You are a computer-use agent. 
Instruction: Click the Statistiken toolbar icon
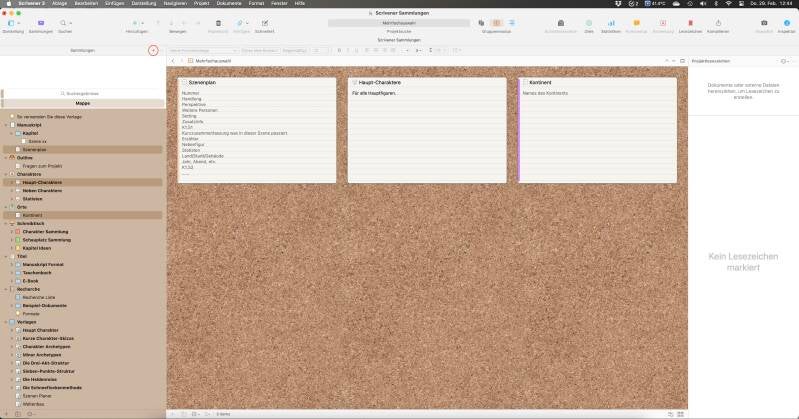point(611,22)
